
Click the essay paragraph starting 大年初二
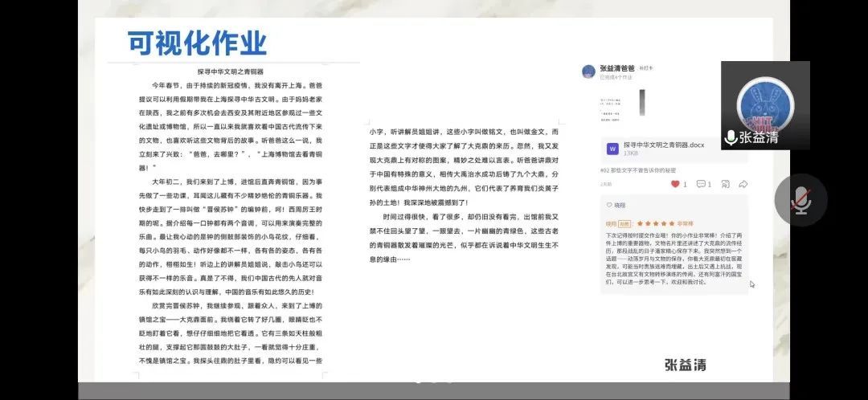(x=231, y=237)
